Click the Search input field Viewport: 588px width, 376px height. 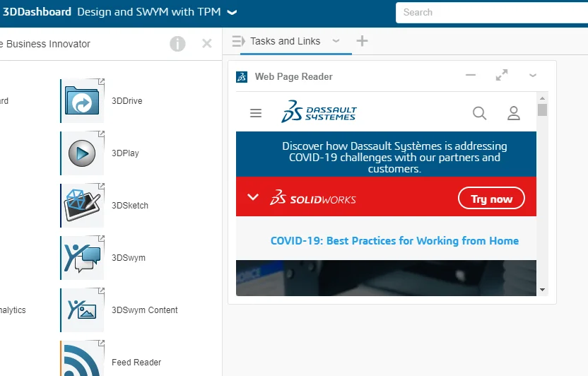(x=492, y=13)
